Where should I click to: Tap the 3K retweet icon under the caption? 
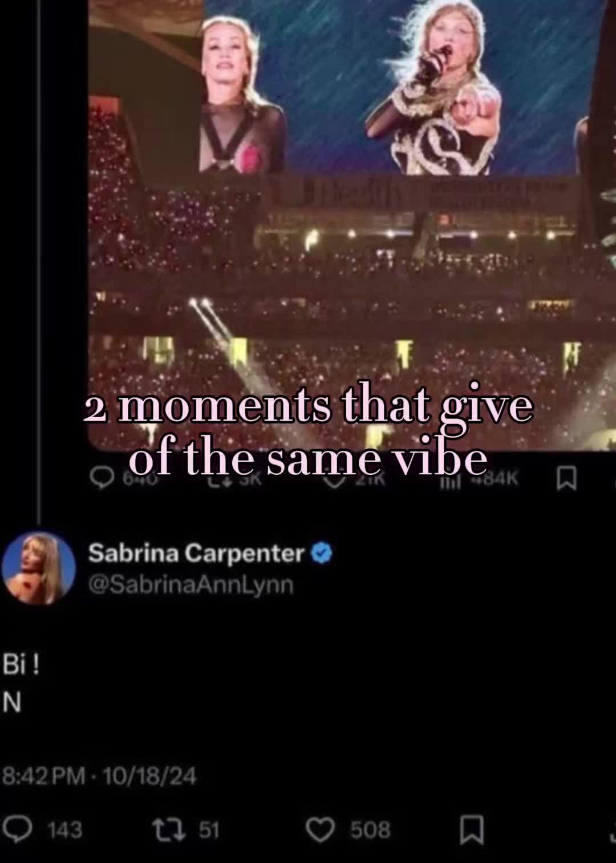click(218, 481)
